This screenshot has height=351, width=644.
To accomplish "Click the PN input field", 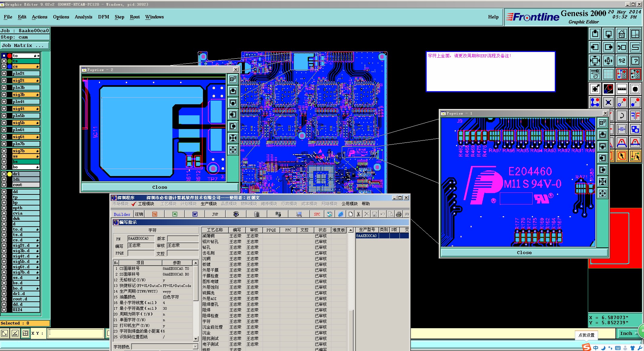I will pyautogui.click(x=141, y=239).
